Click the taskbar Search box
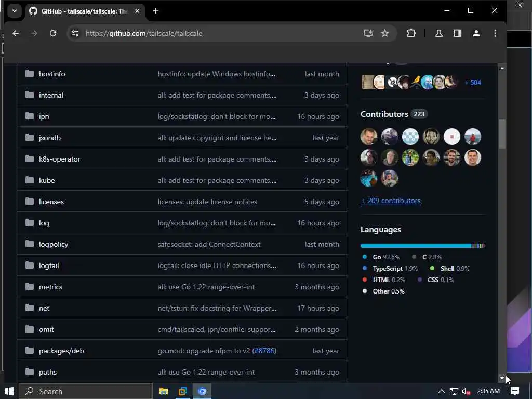This screenshot has width=532, height=399. pyautogui.click(x=86, y=392)
